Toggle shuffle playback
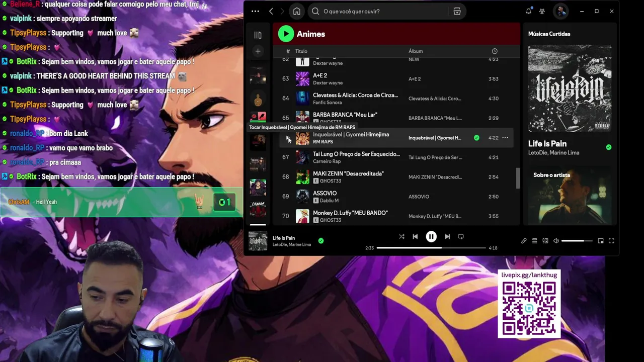Viewport: 644px width, 362px height. pos(401,236)
